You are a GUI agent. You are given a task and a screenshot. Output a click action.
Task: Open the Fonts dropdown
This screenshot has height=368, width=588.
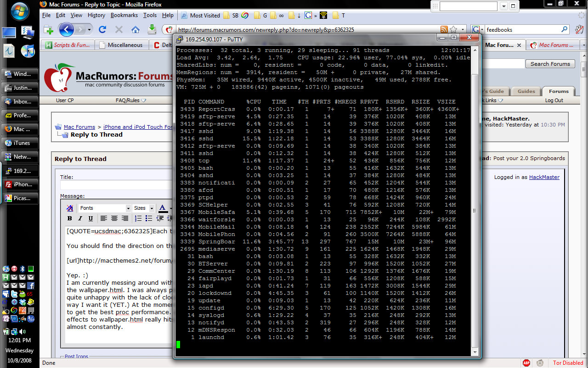[105, 208]
